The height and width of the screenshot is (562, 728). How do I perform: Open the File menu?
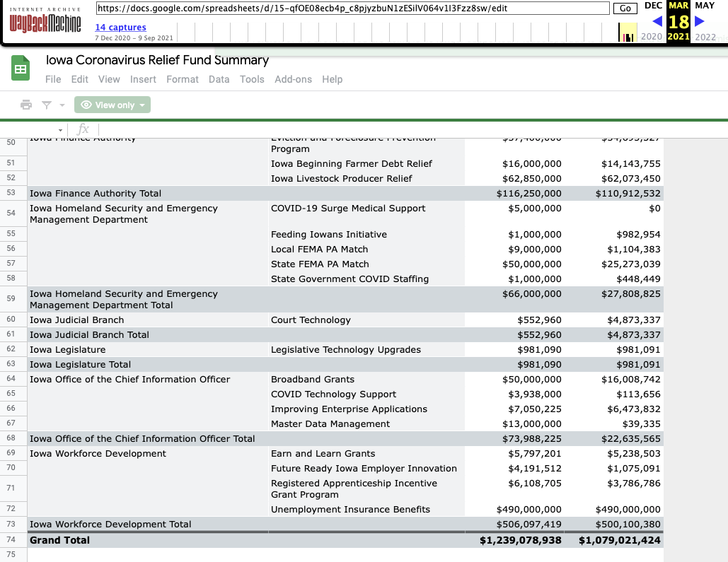(x=53, y=79)
